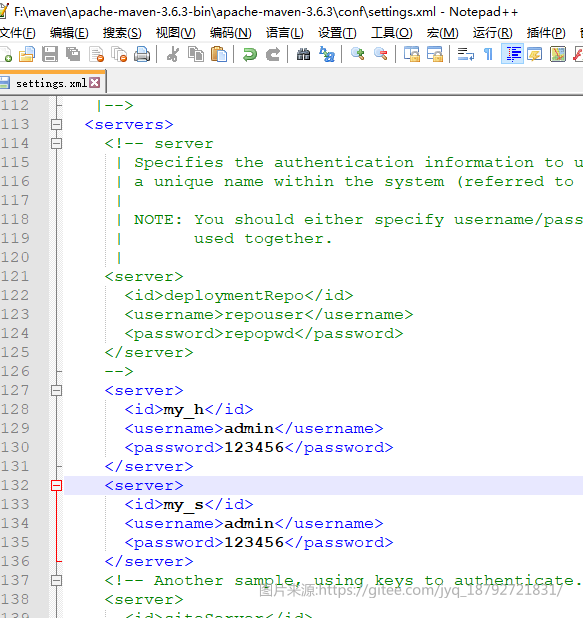
Task: Toggle the Show Indent Guide icon
Action: (512, 54)
